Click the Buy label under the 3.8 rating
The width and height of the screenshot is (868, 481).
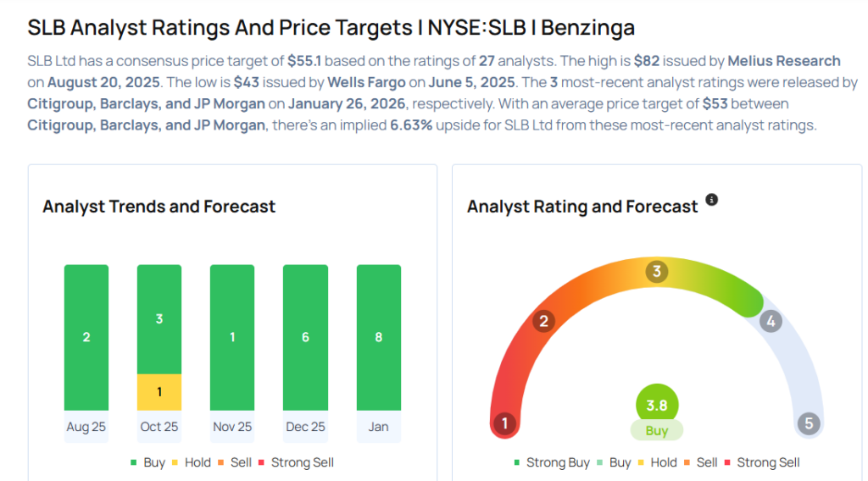[657, 430]
